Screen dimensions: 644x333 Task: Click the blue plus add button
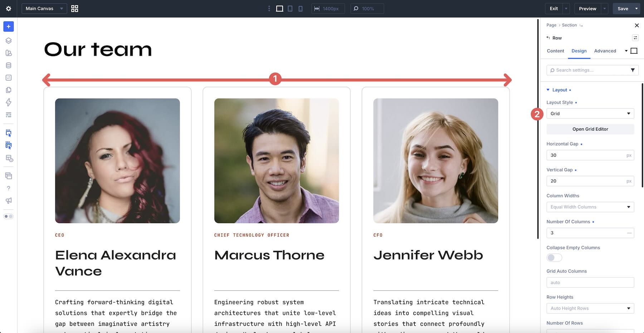[x=9, y=26]
